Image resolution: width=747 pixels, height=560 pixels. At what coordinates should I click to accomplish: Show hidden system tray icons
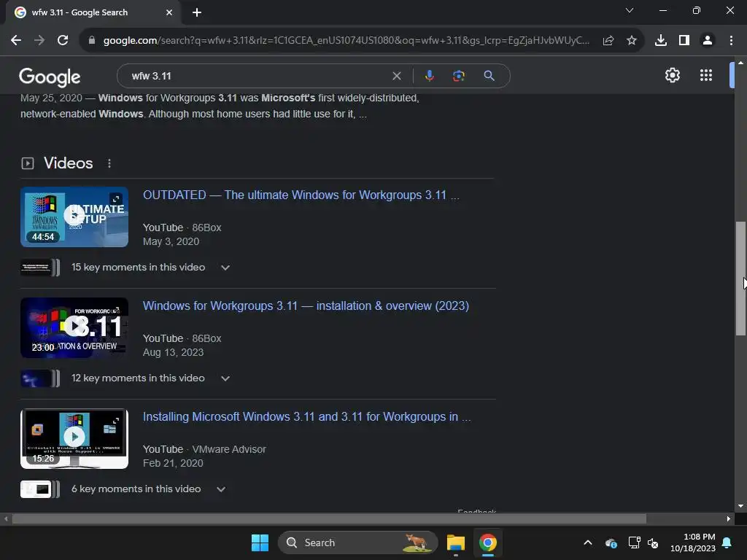point(588,542)
